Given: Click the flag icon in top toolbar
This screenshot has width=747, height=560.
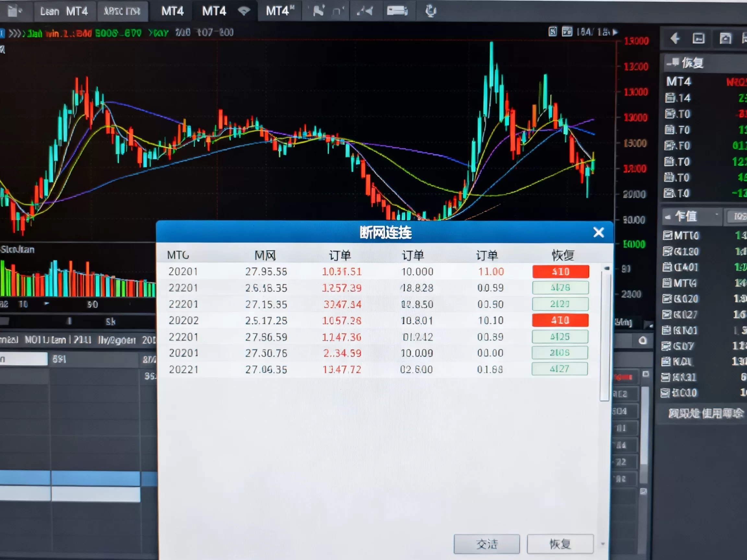Looking at the screenshot, I should click(x=318, y=11).
